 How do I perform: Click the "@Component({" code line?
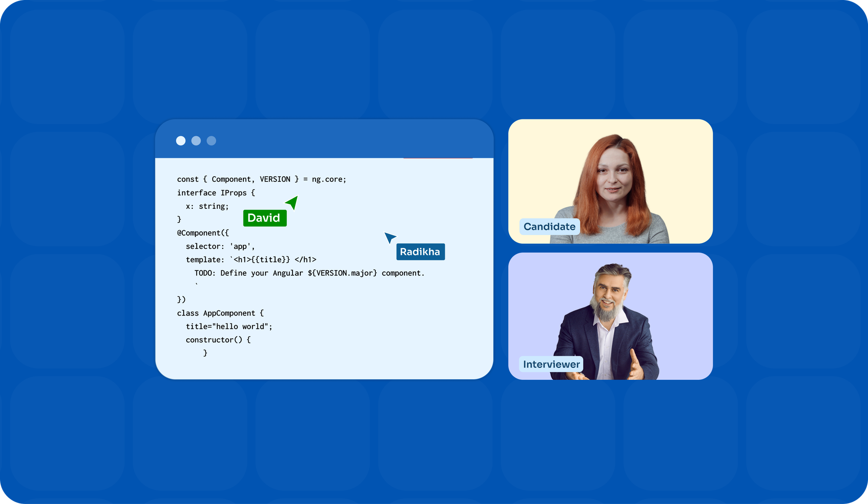coord(203,233)
